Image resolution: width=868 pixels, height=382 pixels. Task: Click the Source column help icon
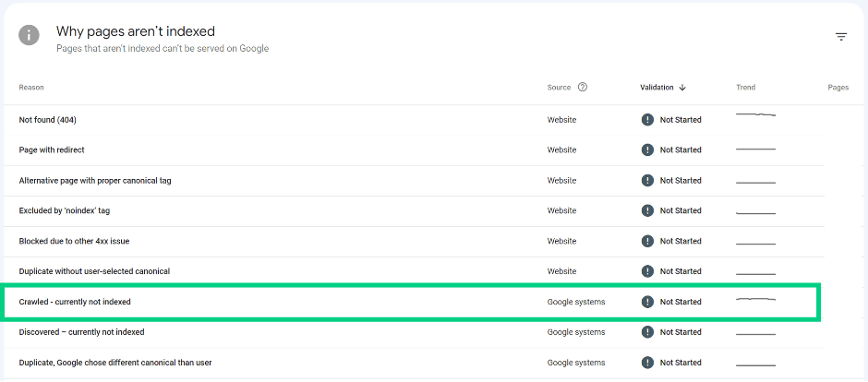point(583,87)
